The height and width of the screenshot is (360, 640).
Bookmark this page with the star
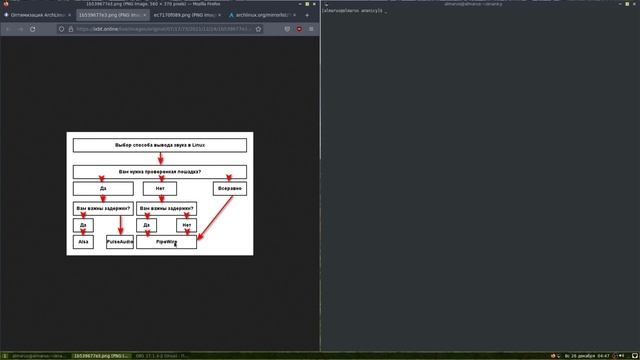click(x=258, y=29)
